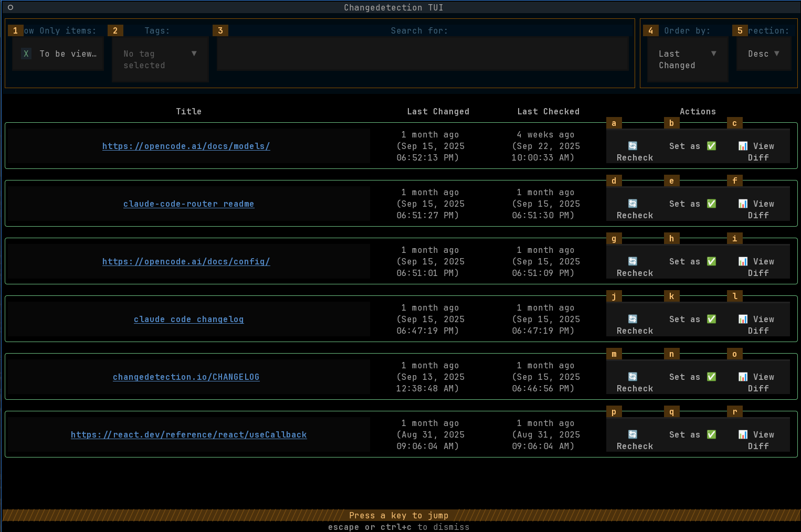801x532 pixels.
Task: Focus the 'Search for' input field
Action: (x=423, y=54)
